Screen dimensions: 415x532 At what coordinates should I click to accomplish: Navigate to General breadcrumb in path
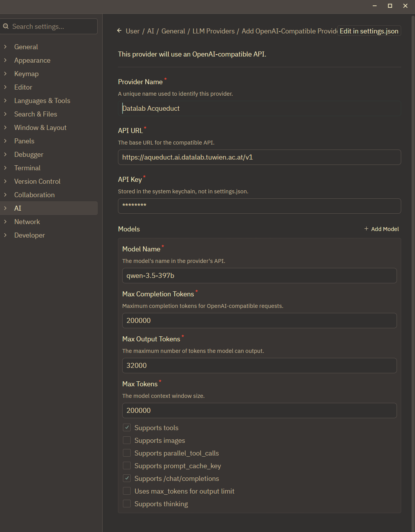[173, 31]
